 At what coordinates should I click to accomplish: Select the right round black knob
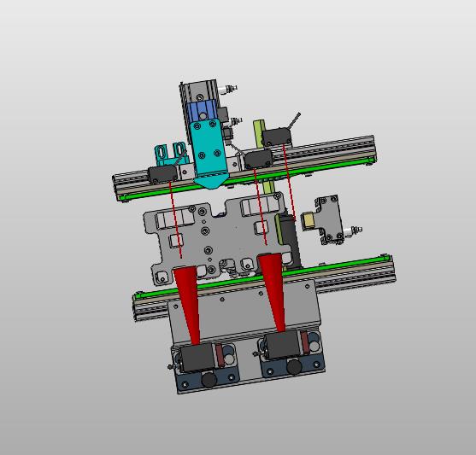point(294,367)
